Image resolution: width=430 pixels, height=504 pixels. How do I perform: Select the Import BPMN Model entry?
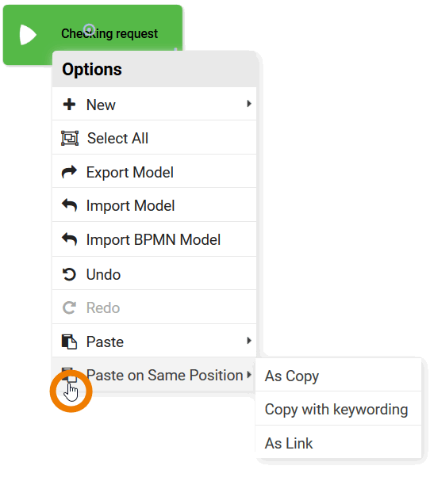[154, 239]
